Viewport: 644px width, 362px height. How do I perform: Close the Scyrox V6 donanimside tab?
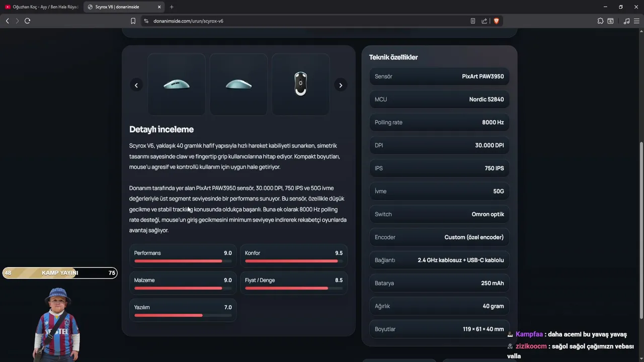159,7
